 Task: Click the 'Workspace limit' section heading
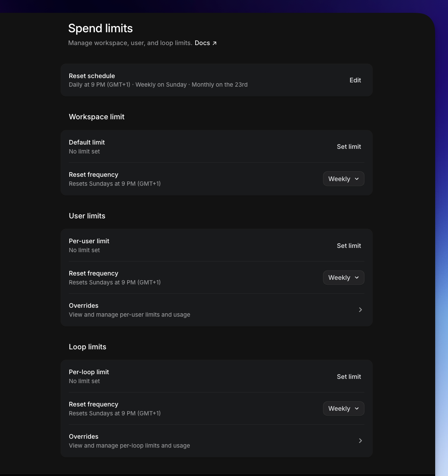96,117
